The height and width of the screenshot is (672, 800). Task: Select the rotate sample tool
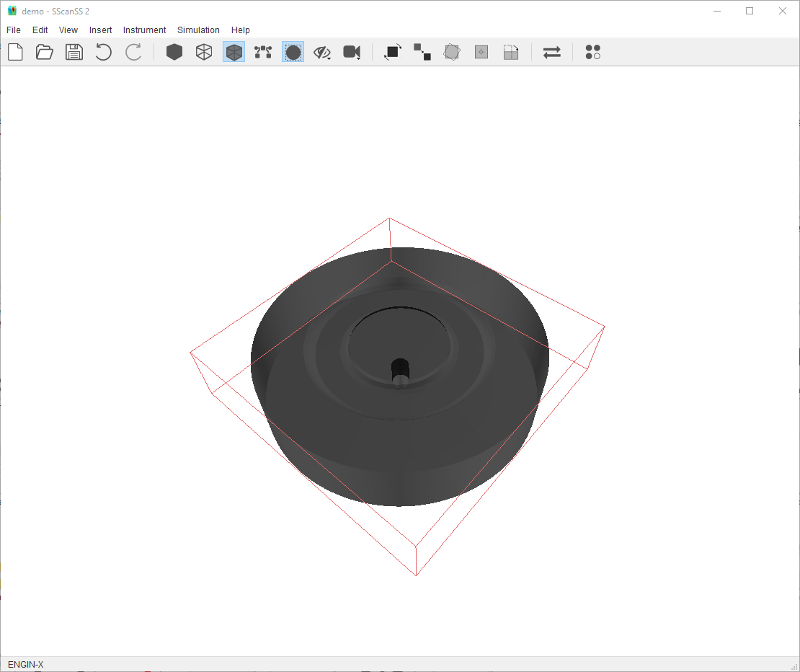coord(393,52)
